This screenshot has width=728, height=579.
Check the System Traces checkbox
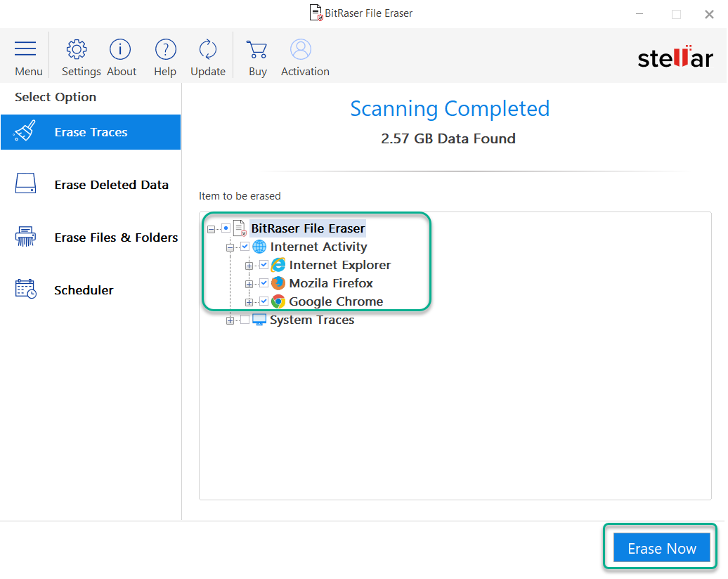pos(245,320)
